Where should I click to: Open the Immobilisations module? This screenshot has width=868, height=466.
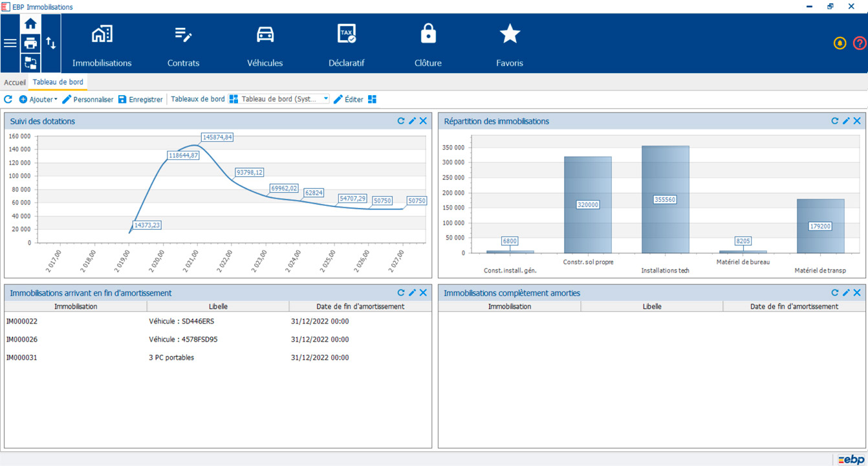[x=102, y=45]
